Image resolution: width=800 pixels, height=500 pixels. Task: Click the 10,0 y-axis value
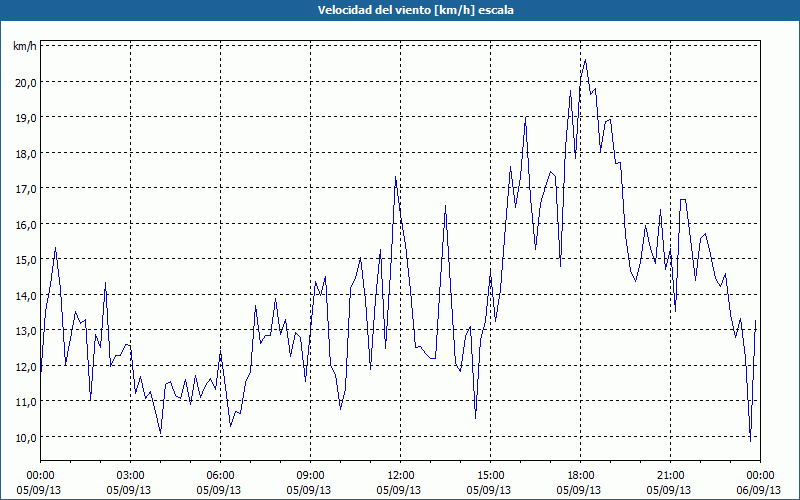click(26, 437)
